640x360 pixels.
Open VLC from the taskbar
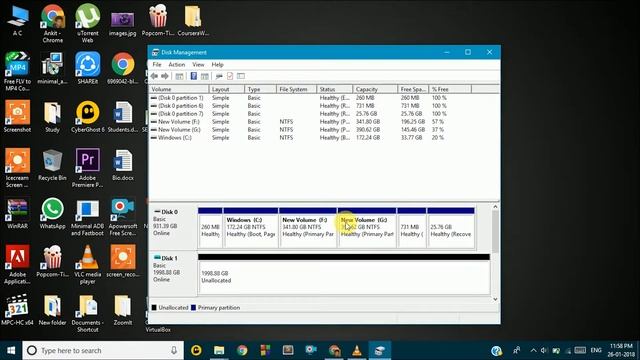point(357,350)
